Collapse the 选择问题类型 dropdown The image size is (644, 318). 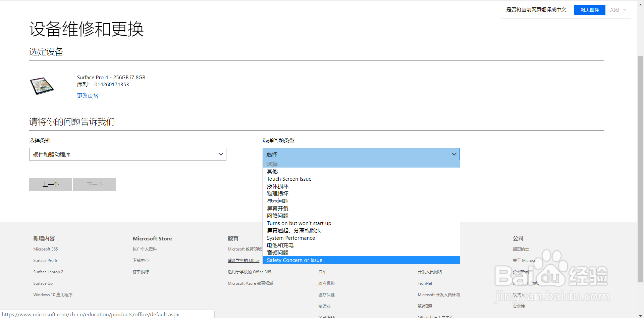[361, 154]
